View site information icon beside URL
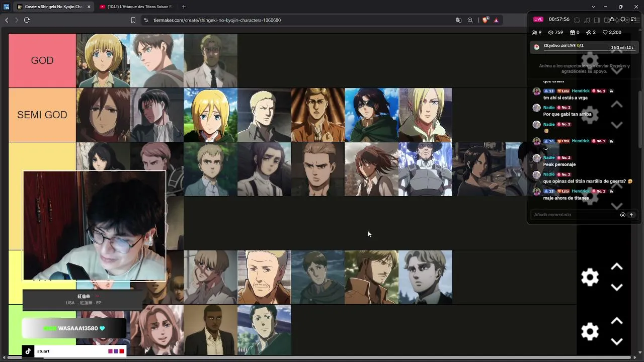Screen dimensions: 644x362 point(146,20)
